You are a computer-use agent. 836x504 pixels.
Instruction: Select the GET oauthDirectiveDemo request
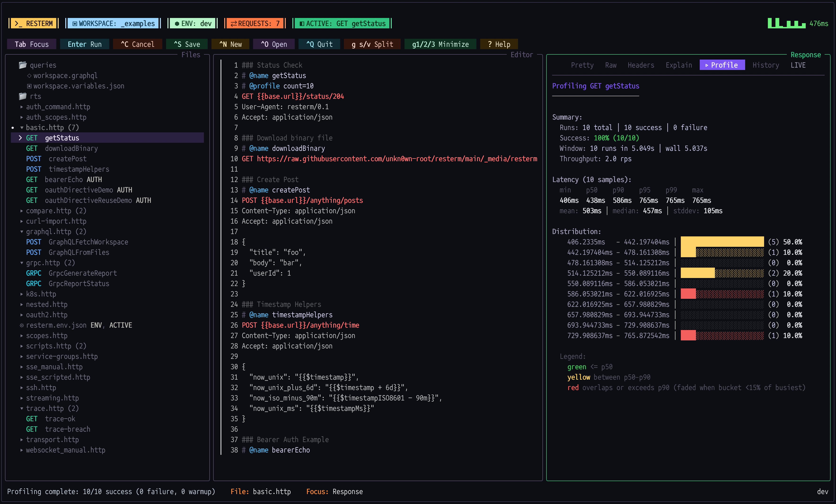(79, 190)
